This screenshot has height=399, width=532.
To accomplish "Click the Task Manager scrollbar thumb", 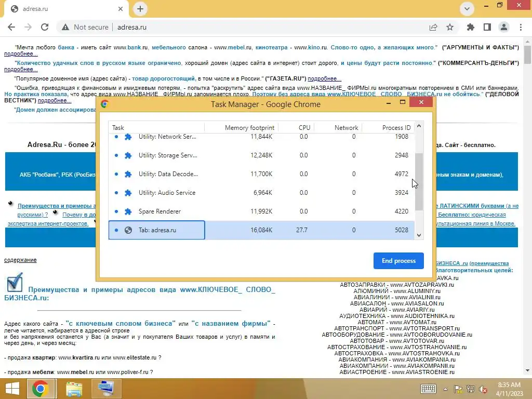I will [419, 181].
